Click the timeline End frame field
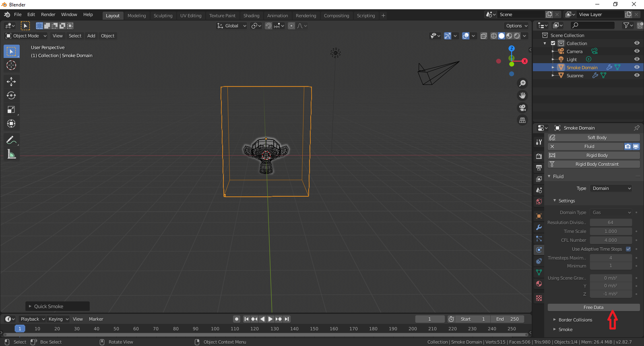This screenshot has width=644, height=346. pos(508,319)
